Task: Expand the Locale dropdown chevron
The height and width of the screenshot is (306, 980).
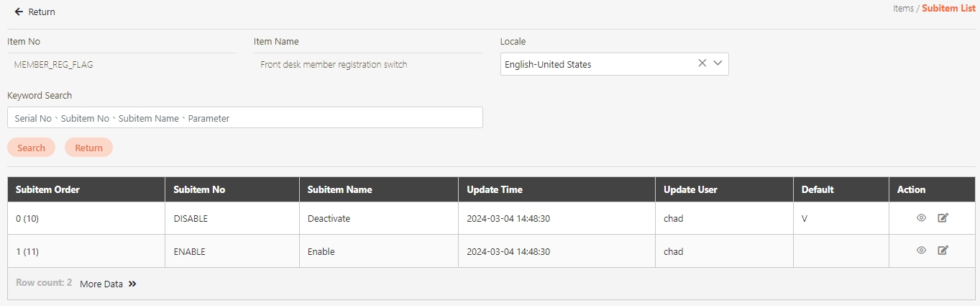Action: [718, 63]
